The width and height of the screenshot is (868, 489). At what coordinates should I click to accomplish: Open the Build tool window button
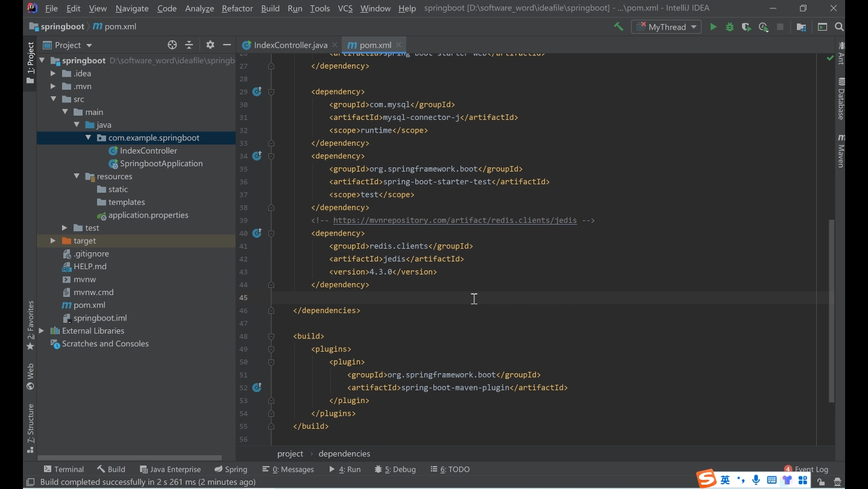coord(112,469)
